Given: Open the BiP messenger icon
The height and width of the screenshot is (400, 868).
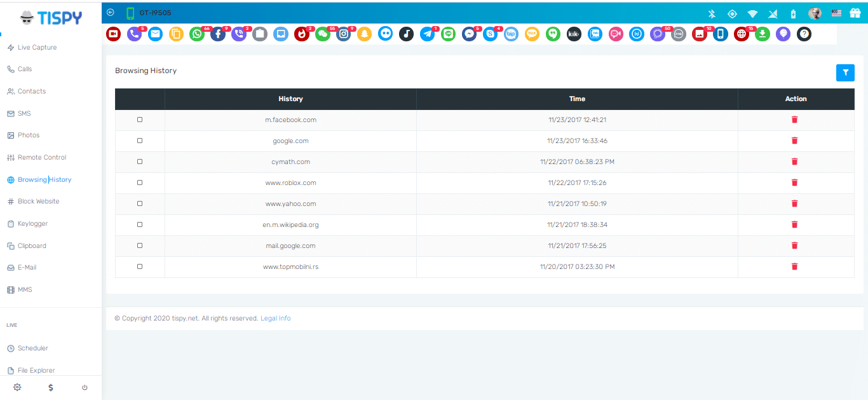Looking at the screenshot, I should 511,34.
